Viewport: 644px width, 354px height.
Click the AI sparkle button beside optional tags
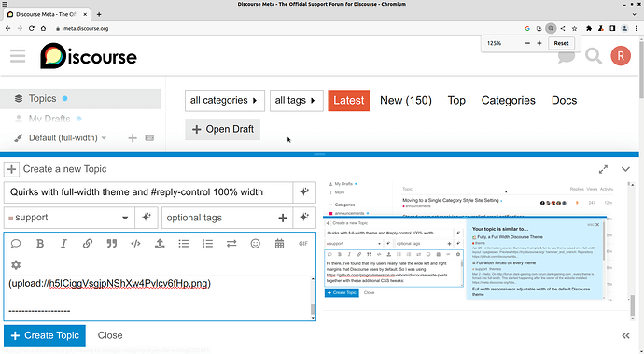(x=304, y=218)
